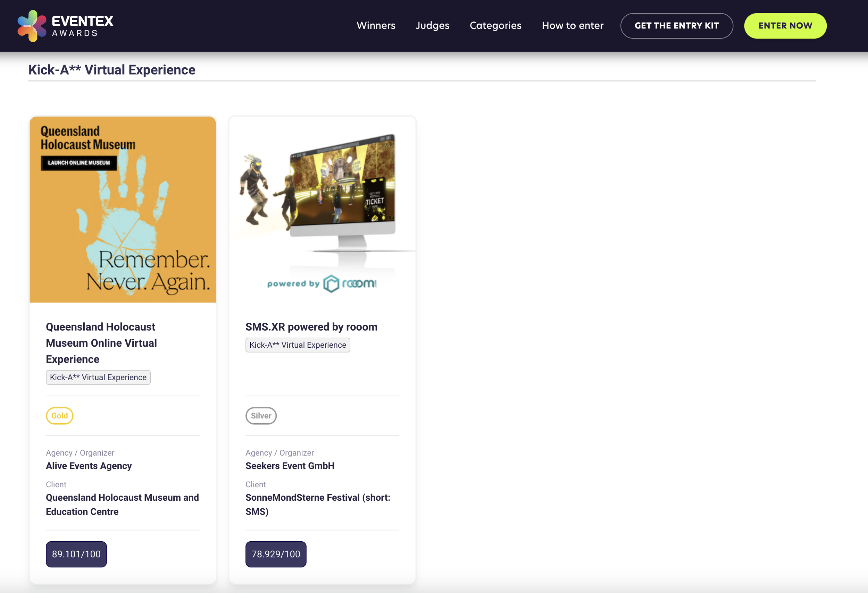Click the SMS.XR powered by rooom title
868x593 pixels.
pyautogui.click(x=311, y=327)
